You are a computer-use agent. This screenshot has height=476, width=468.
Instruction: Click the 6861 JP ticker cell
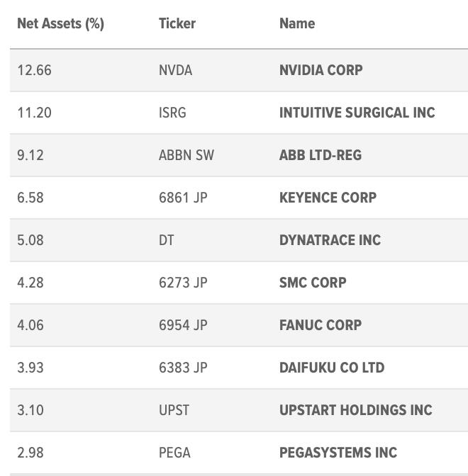pyautogui.click(x=183, y=198)
